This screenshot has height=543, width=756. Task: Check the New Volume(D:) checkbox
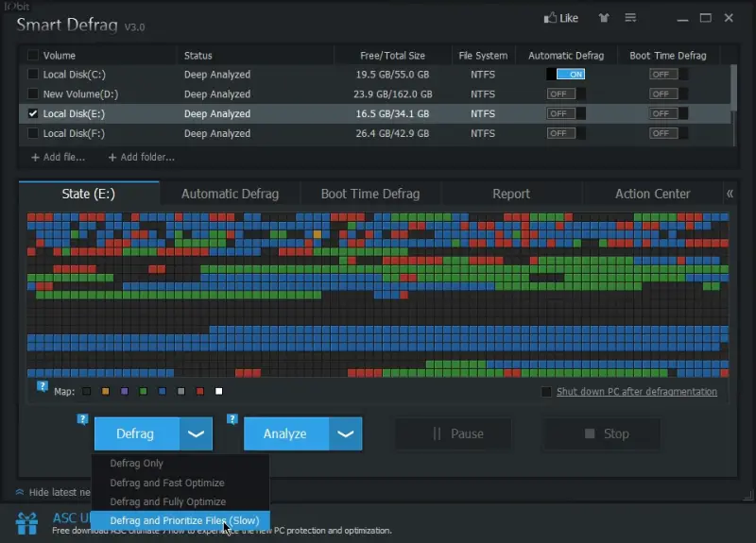click(x=33, y=93)
